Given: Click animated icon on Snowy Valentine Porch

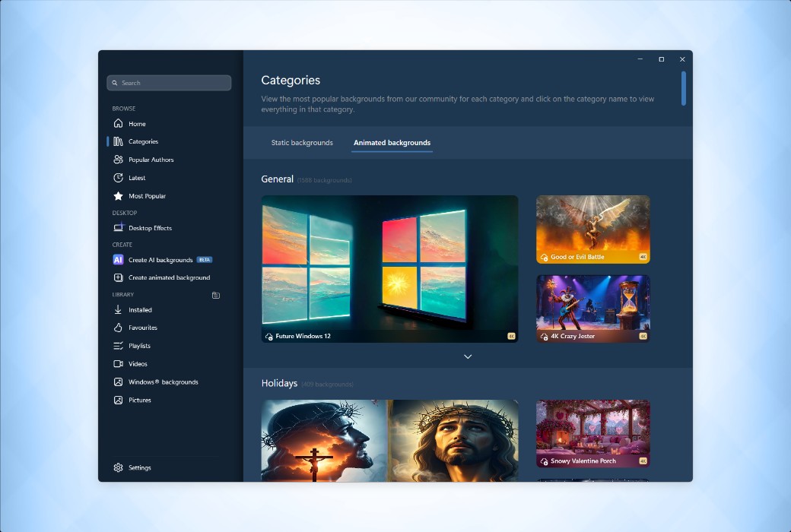Looking at the screenshot, I should point(544,461).
